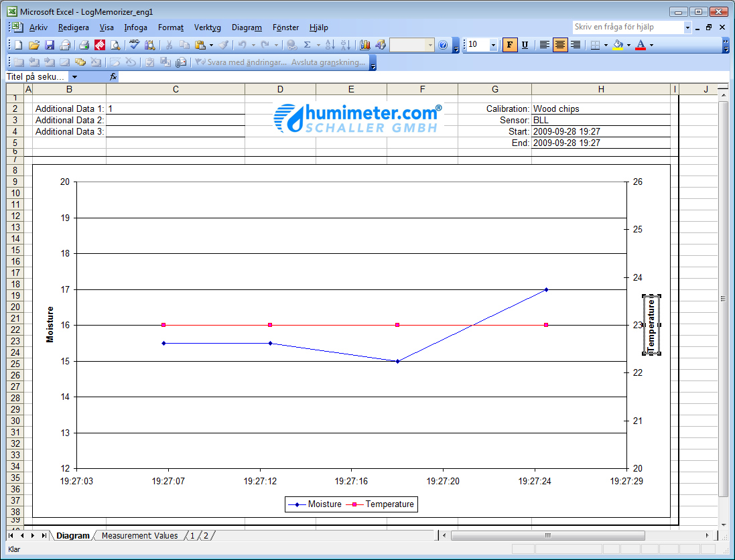Viewport: 735px width, 560px height.
Task: Expand the fill color dropdown arrow
Action: point(628,46)
